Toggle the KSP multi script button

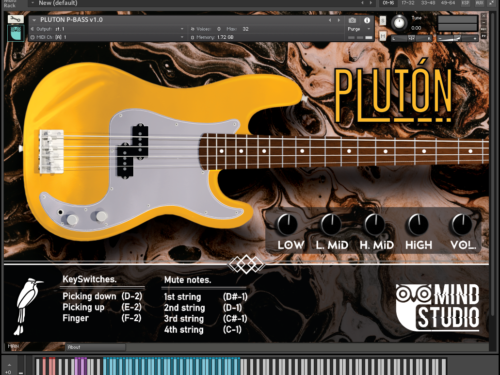click(465, 3)
